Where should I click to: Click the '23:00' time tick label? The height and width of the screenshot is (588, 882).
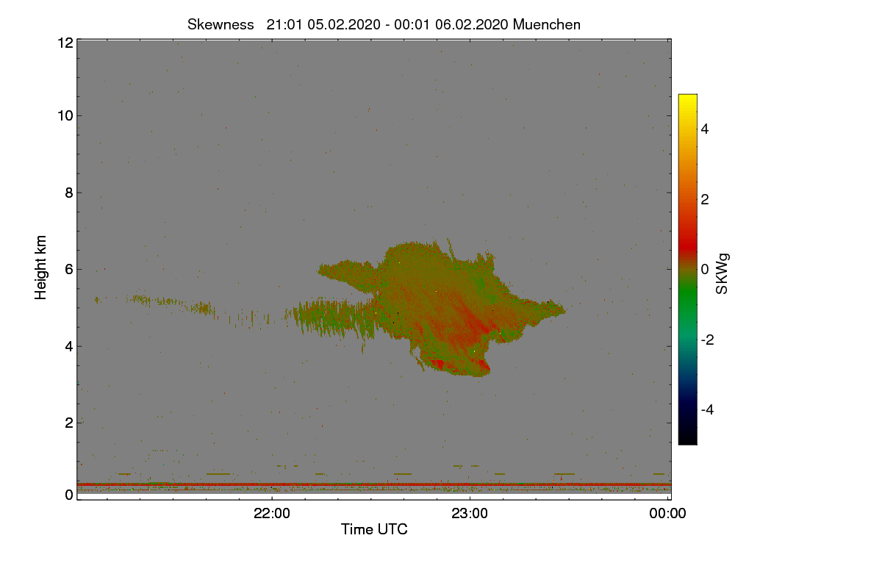470,514
